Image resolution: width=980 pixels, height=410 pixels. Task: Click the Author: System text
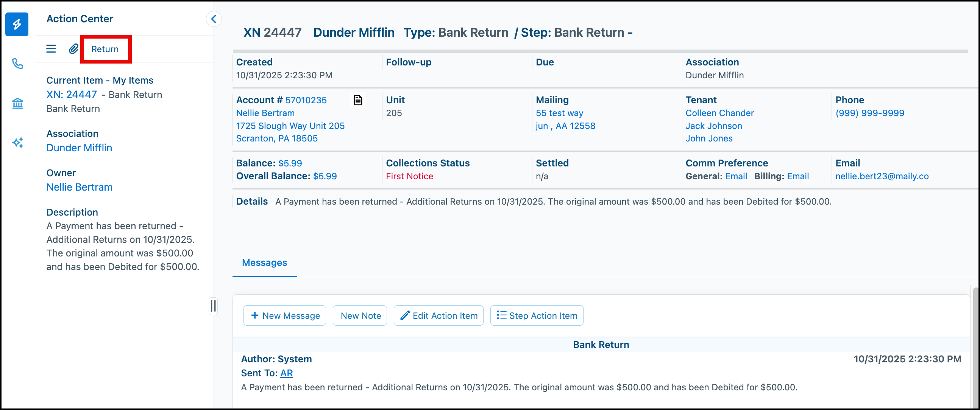(276, 359)
